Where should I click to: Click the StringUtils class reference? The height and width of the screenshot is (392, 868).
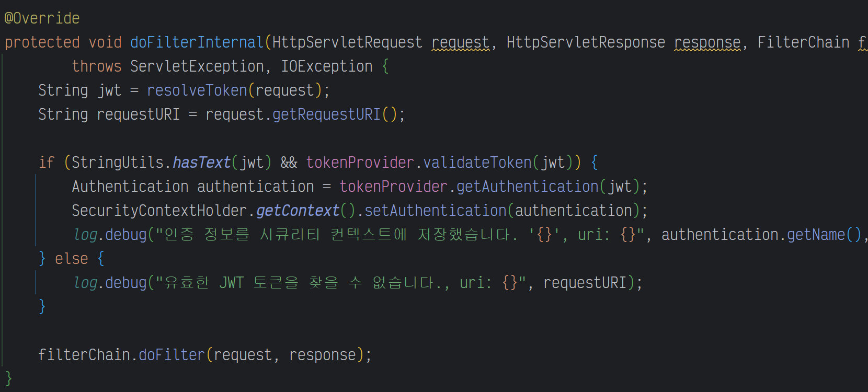click(x=117, y=163)
